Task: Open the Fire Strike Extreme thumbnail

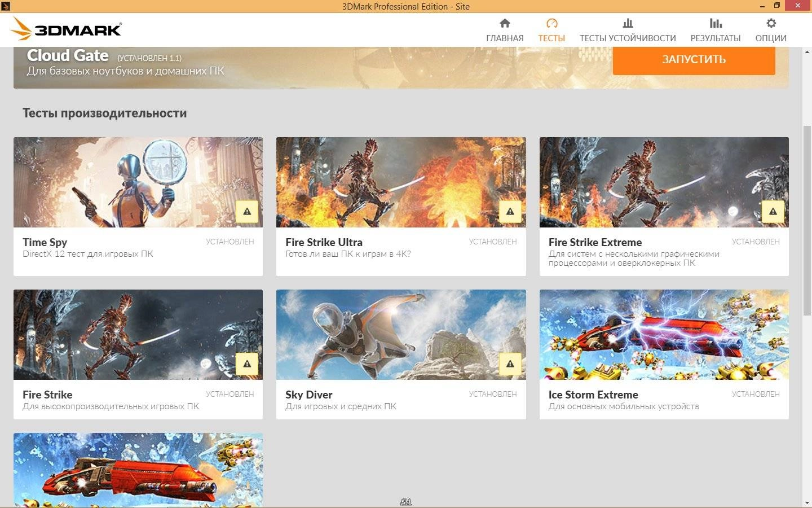Action: (x=664, y=182)
